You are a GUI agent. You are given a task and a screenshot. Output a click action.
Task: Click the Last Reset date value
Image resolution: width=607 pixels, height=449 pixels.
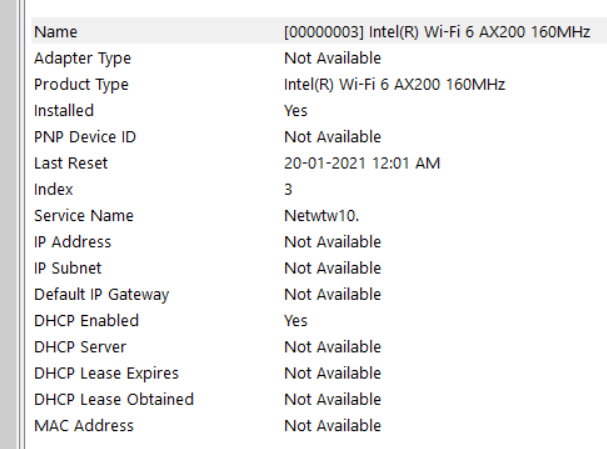click(362, 163)
